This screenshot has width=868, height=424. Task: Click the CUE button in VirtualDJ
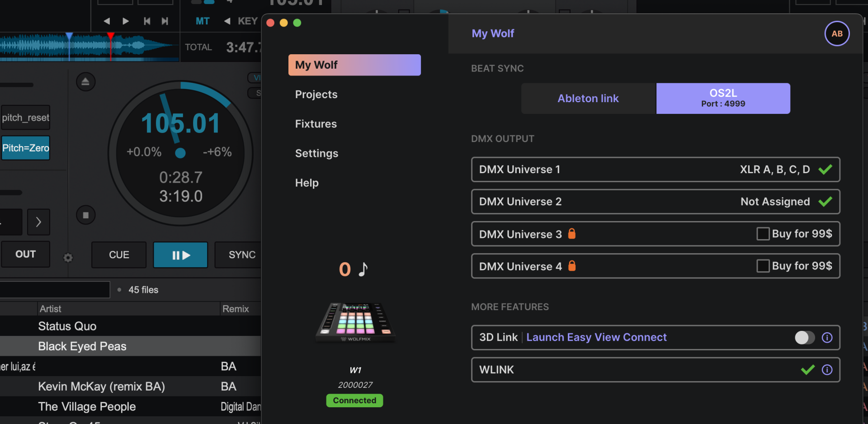[x=119, y=255]
